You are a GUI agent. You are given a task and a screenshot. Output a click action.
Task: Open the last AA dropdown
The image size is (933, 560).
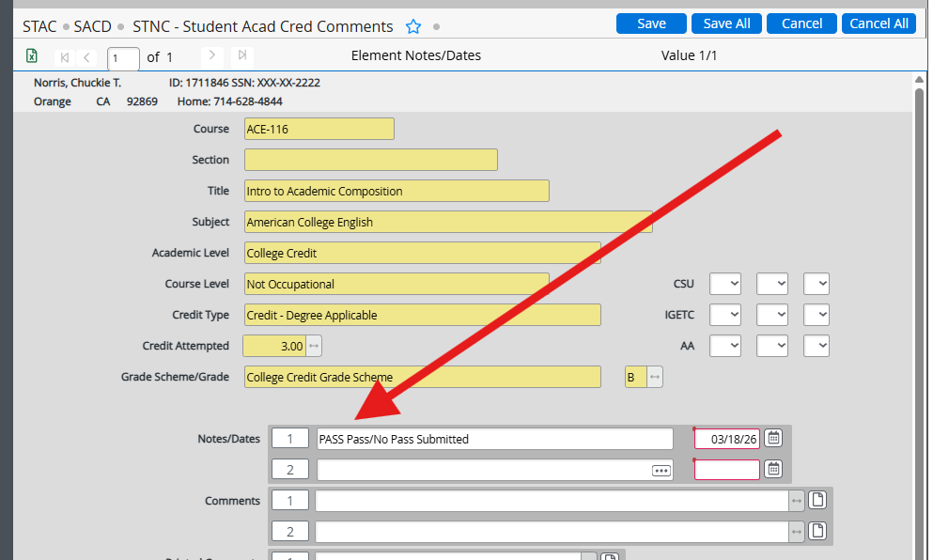point(815,345)
